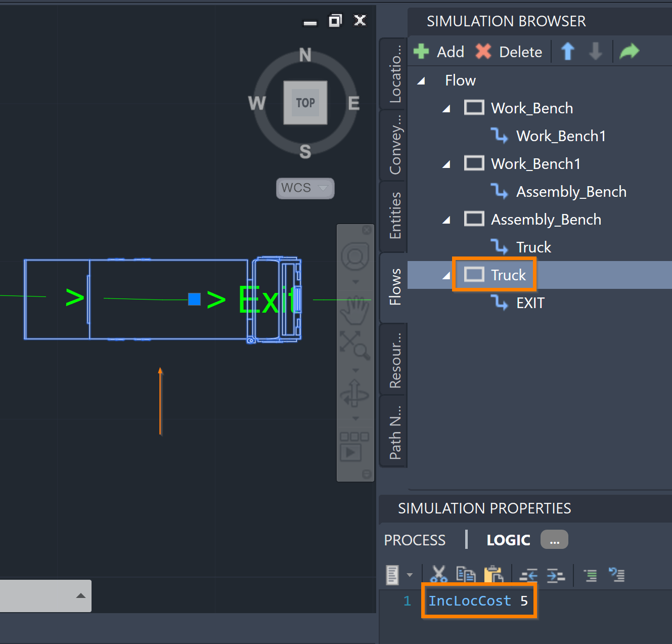Open the WCS coordinate system dropdown
672x644 pixels.
click(305, 188)
